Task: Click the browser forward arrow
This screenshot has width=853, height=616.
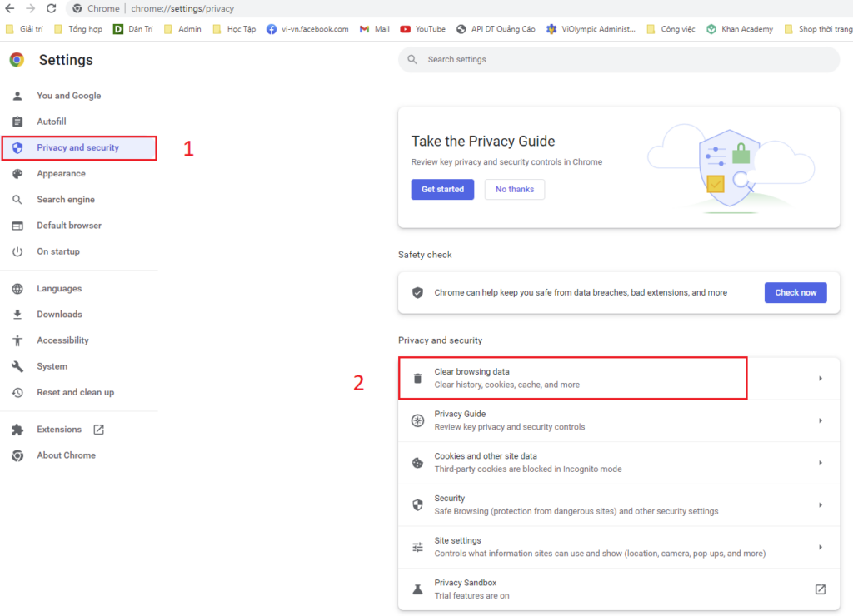Action: [x=31, y=8]
